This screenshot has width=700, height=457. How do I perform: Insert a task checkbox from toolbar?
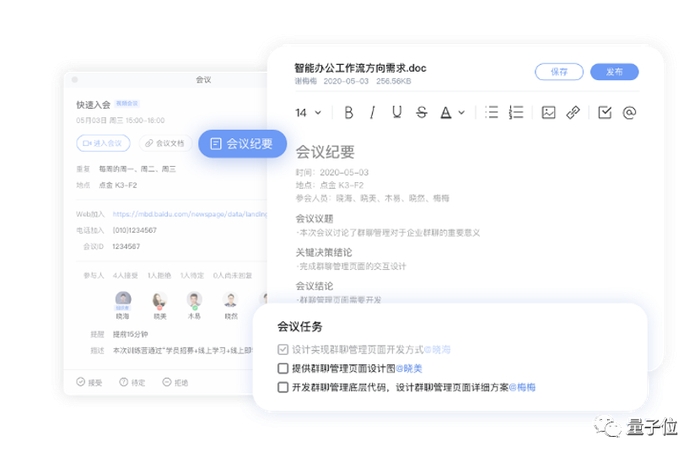click(605, 112)
